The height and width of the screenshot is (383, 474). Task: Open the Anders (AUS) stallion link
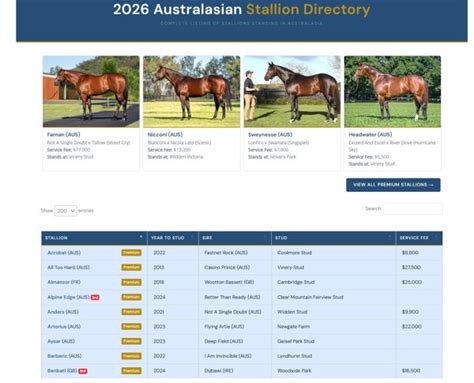point(63,312)
